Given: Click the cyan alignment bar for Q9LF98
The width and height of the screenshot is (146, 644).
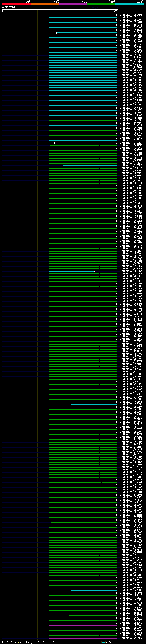Looking at the screenshot, I should pyautogui.click(x=83, y=15).
